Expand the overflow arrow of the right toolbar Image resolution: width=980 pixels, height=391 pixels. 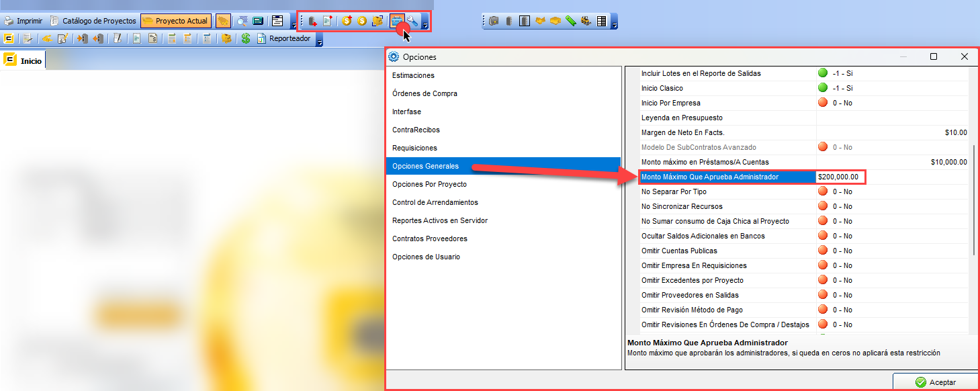[x=614, y=24]
